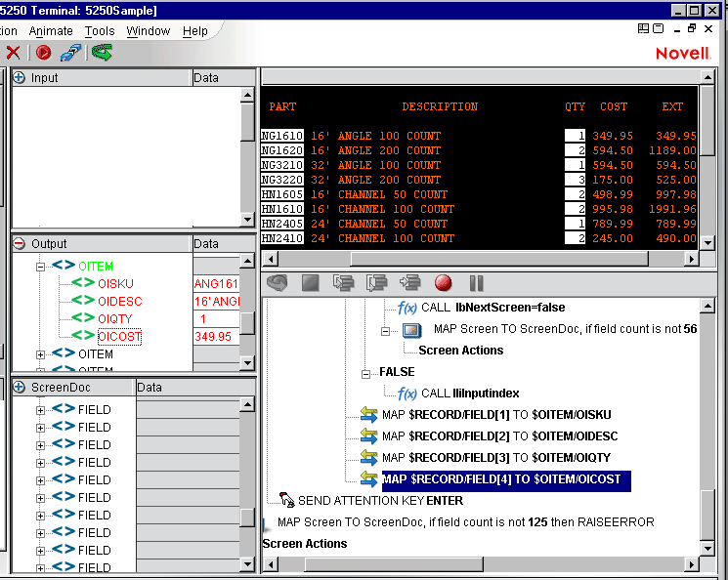Open the Tools menu
Screen dimensions: 728x580
pos(99,30)
